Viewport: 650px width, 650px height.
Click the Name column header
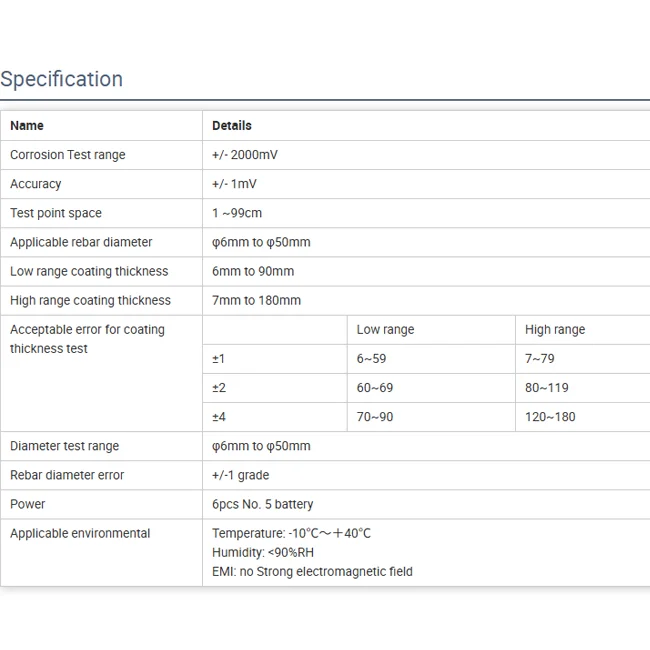(27, 126)
